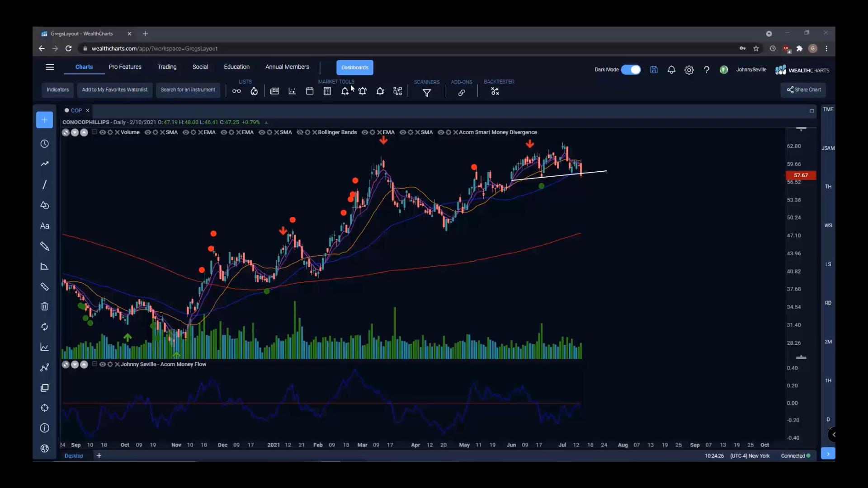Click the crosshair target icon in sidebar
The width and height of the screenshot is (868, 488).
pyautogui.click(x=44, y=408)
